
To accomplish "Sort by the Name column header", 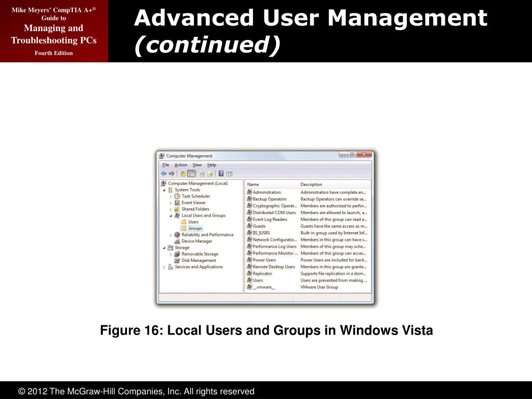I will click(271, 184).
